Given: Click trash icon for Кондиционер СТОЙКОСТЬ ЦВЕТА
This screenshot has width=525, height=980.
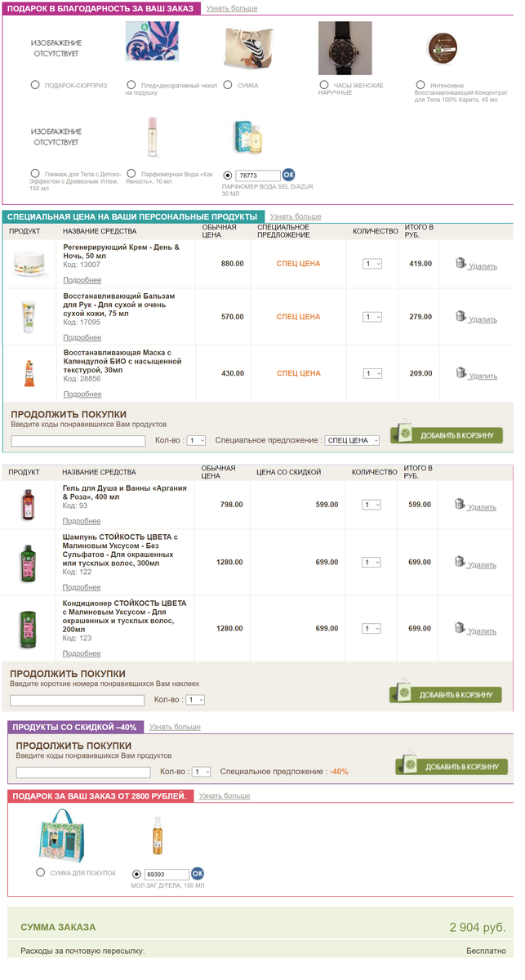Looking at the screenshot, I should [461, 629].
